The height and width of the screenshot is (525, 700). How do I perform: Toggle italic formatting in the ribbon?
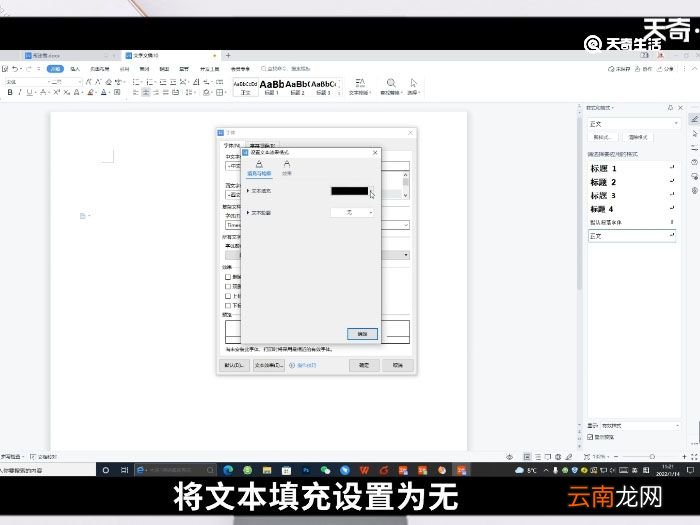point(20,92)
